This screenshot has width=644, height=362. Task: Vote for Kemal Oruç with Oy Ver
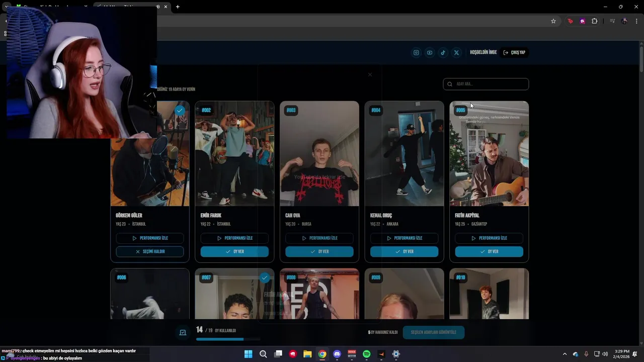point(404,251)
